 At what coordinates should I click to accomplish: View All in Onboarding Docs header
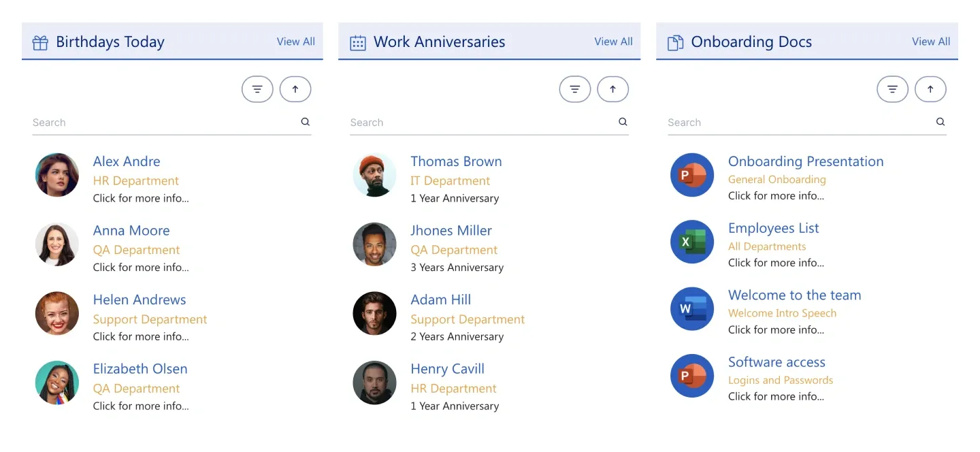coord(931,42)
